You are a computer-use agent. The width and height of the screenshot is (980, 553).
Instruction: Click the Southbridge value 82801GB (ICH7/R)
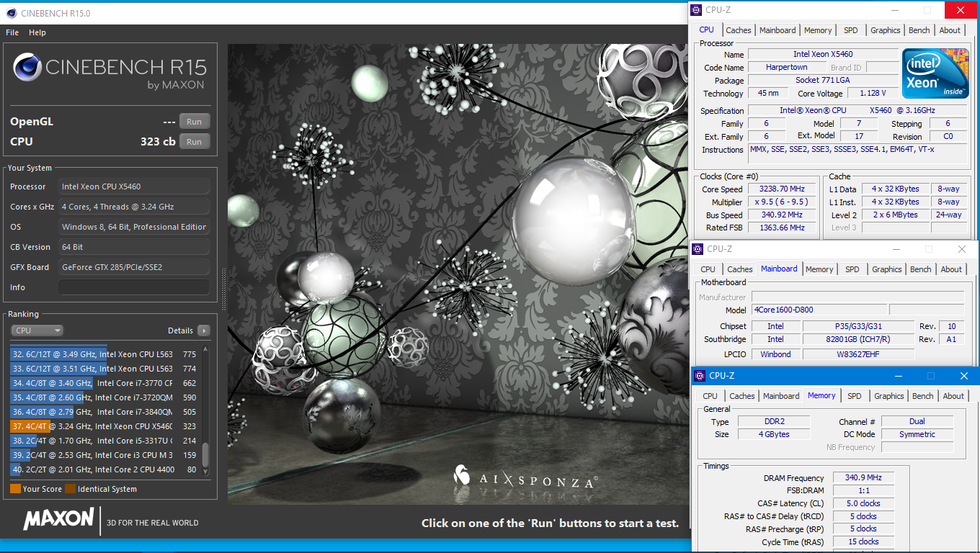(x=857, y=339)
